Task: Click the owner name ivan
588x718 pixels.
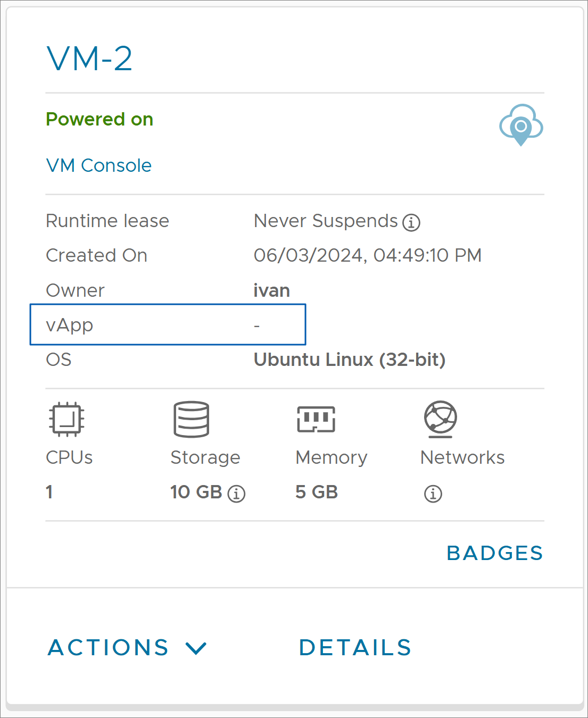Action: point(272,290)
